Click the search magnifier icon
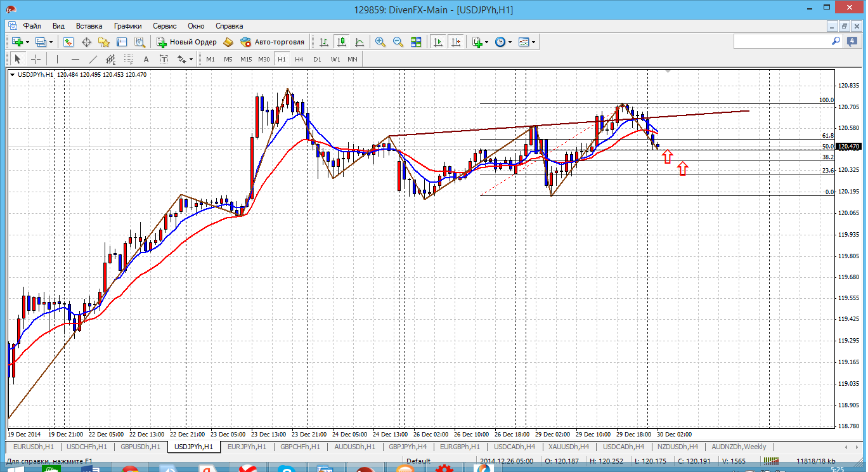Screen dimensions: 868x472 [836, 41]
